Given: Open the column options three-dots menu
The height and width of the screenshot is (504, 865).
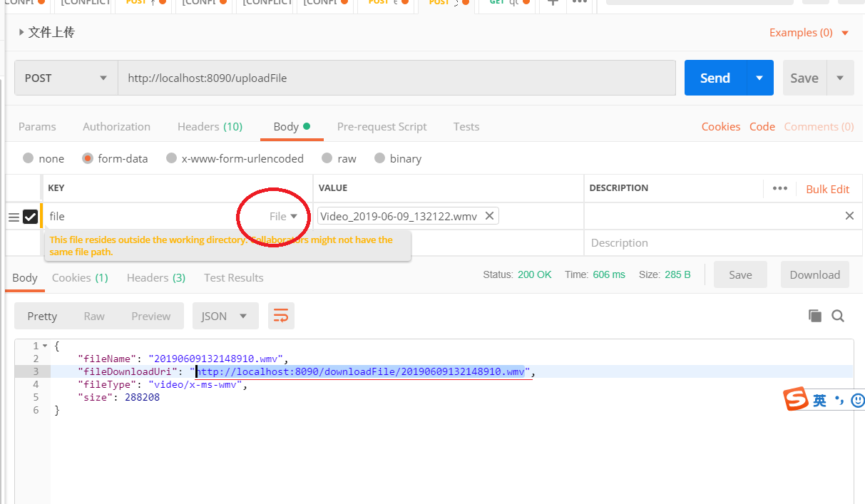Looking at the screenshot, I should [x=780, y=188].
